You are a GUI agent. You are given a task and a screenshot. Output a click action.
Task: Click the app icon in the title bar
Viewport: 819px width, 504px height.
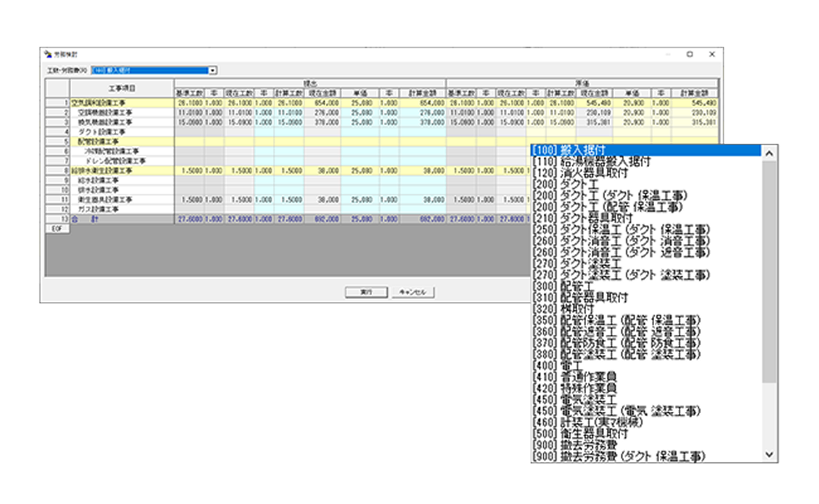pyautogui.click(x=48, y=54)
